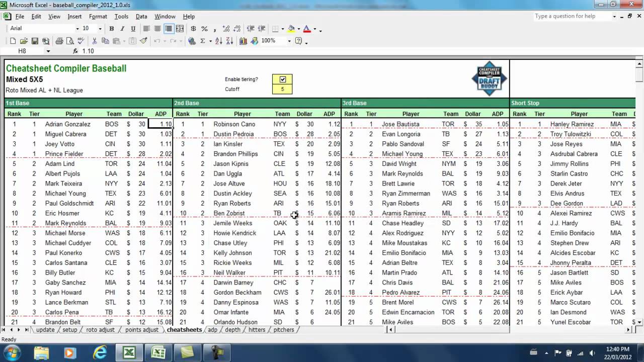Select the Adrian Gonzalez player cell
644x362 pixels.
[68, 124]
